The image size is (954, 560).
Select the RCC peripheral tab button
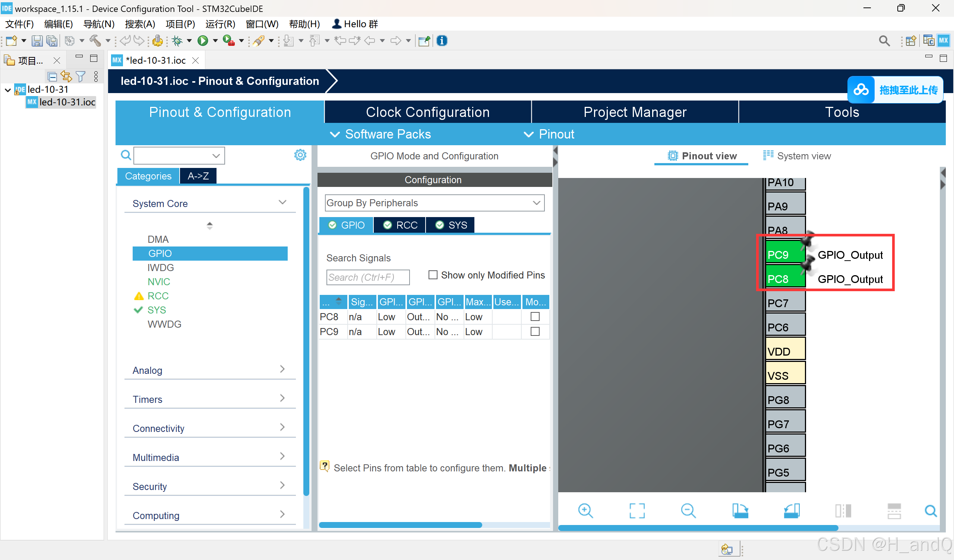(x=401, y=225)
